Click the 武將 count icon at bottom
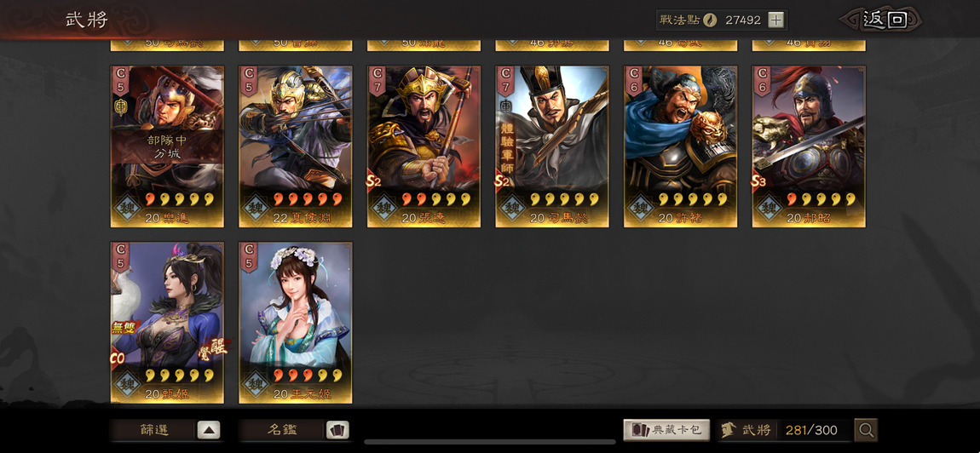 pos(728,430)
